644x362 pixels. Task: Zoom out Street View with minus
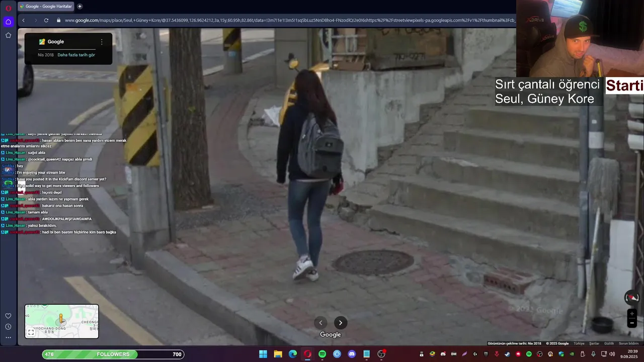click(632, 323)
